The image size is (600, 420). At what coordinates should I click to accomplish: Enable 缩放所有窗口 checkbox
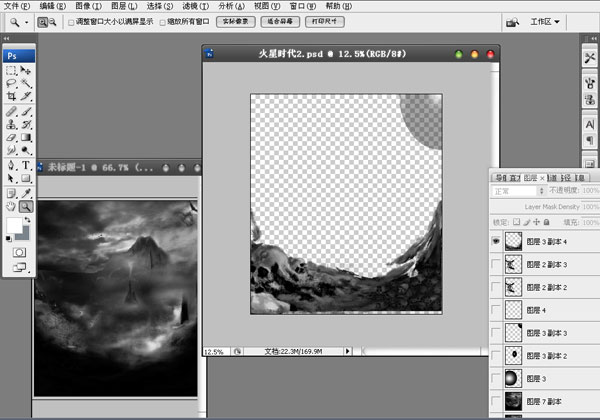163,23
